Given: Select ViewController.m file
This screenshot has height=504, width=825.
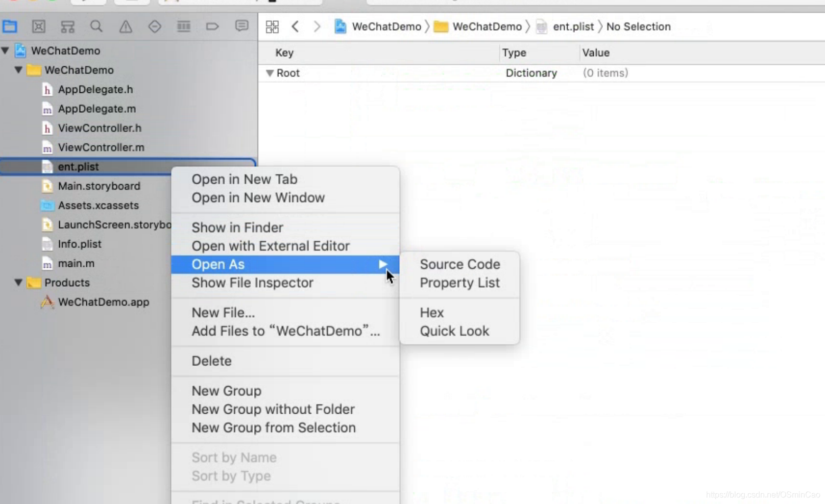Looking at the screenshot, I should click(x=101, y=147).
